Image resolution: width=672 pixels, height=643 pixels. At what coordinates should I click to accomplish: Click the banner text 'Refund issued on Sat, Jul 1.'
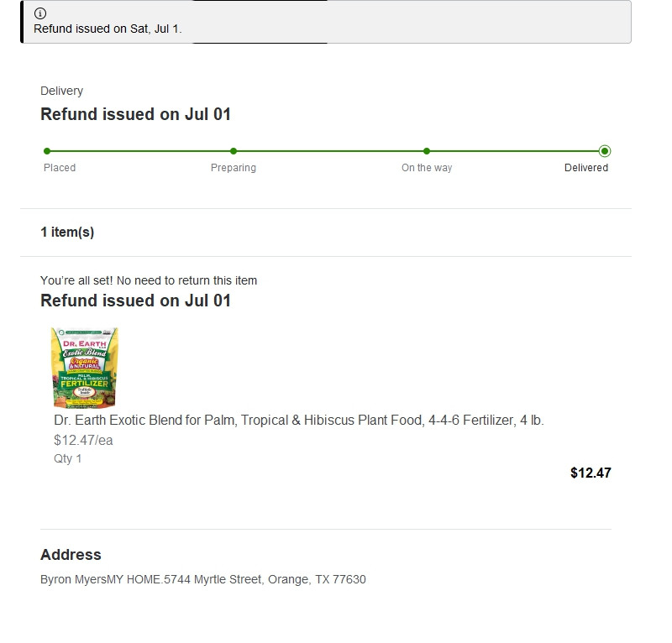pos(108,29)
